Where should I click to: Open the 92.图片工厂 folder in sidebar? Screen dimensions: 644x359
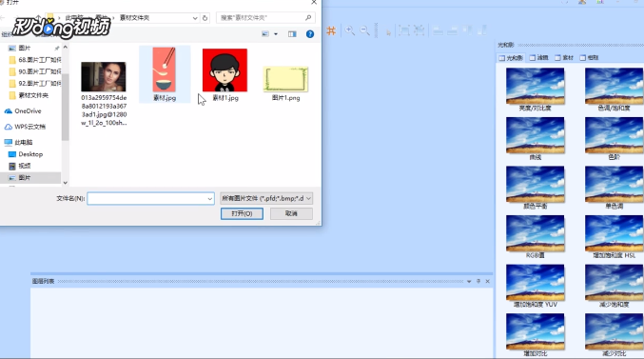tap(35, 84)
